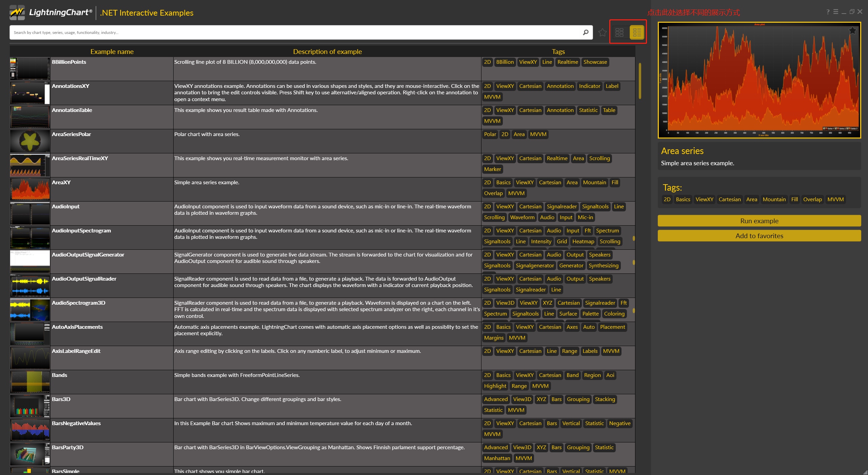The image size is (868, 475).
Task: Select the AxisLabelRangeEdit row name
Action: pyautogui.click(x=76, y=351)
